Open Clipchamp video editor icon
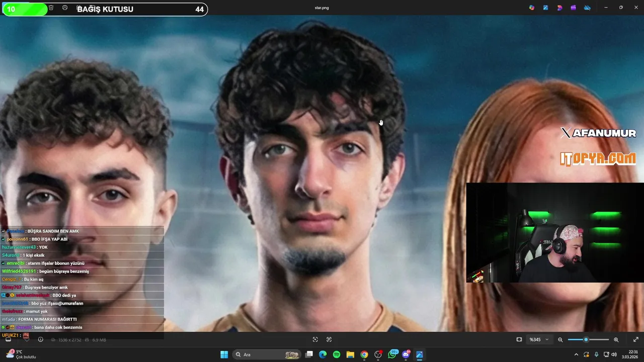This screenshot has height=362, width=644. coord(573,8)
